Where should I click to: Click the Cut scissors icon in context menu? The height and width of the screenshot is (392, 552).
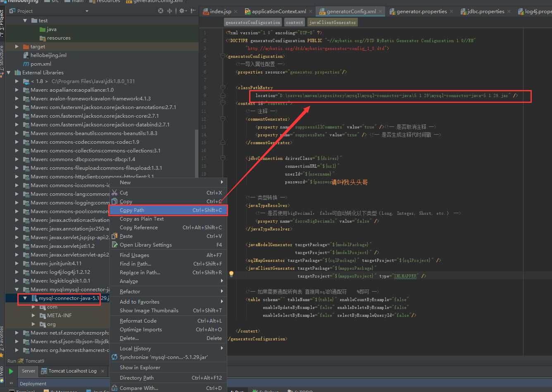click(x=114, y=192)
